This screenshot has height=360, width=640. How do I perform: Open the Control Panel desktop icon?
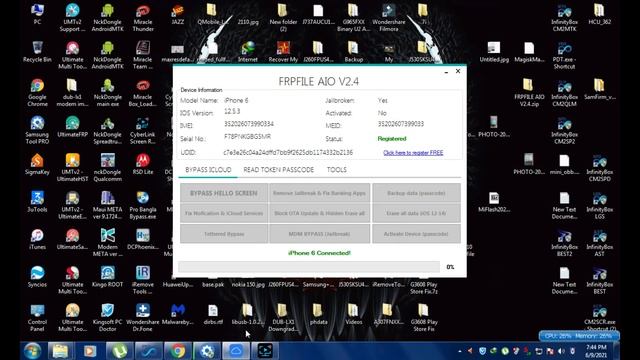coord(37,318)
